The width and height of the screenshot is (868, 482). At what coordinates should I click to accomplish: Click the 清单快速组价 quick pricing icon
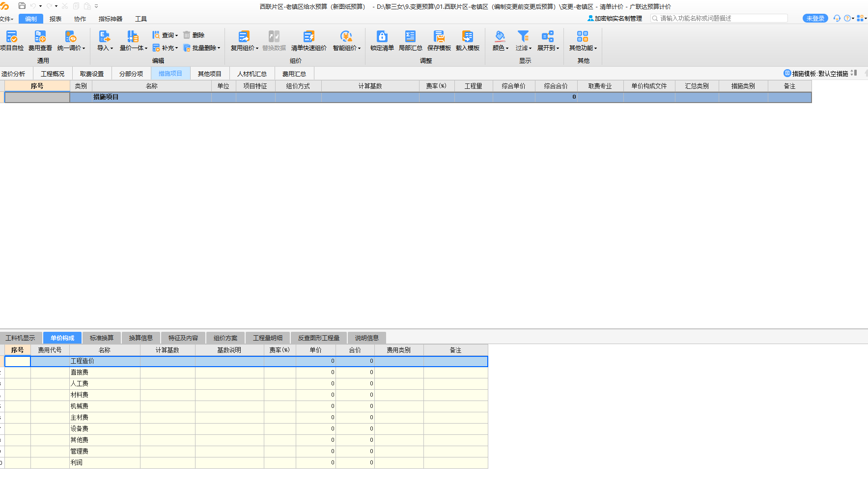(308, 36)
